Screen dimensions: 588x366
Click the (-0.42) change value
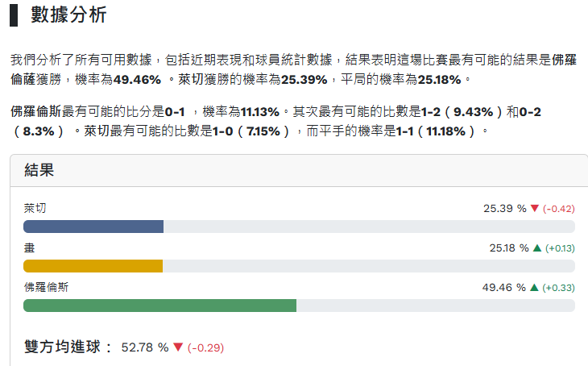(x=558, y=209)
